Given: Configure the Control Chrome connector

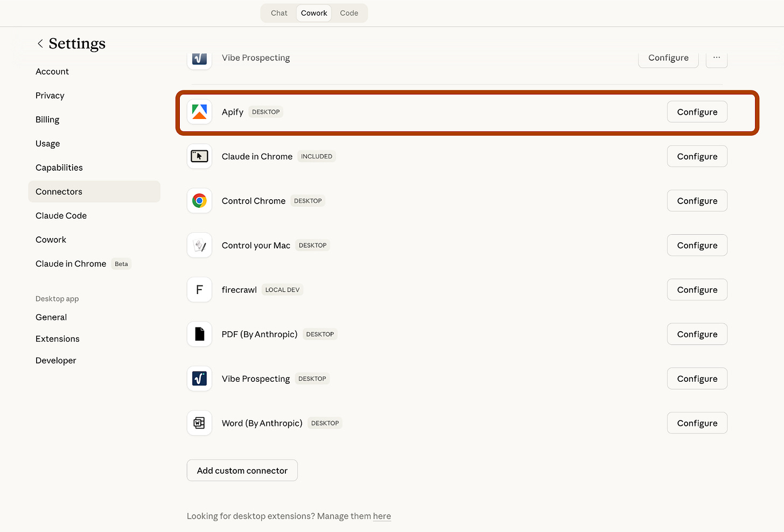Looking at the screenshot, I should pos(697,201).
